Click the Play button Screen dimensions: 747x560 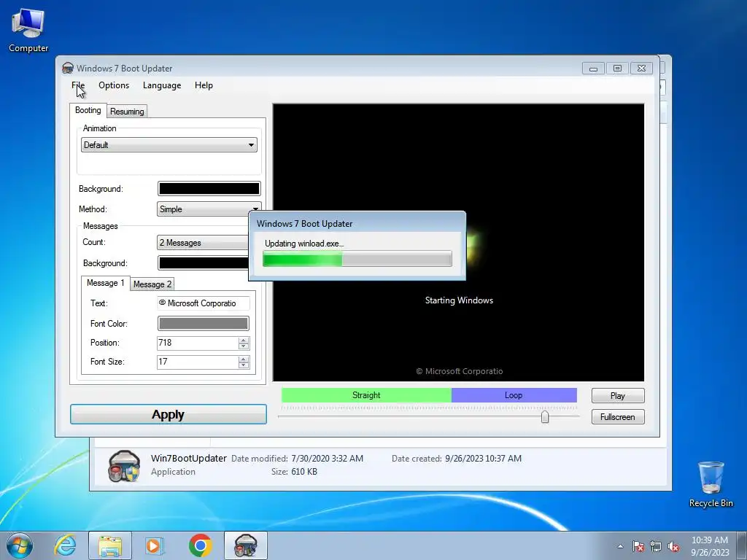618,396
